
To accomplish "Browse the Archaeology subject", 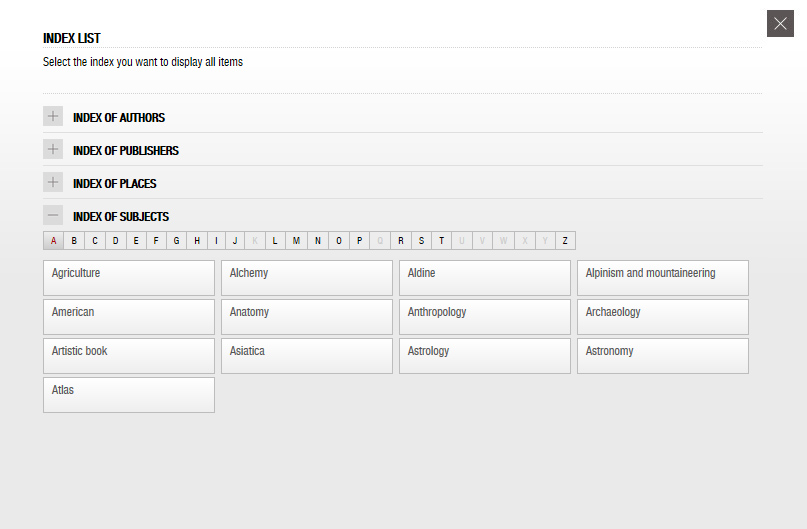I will click(663, 317).
